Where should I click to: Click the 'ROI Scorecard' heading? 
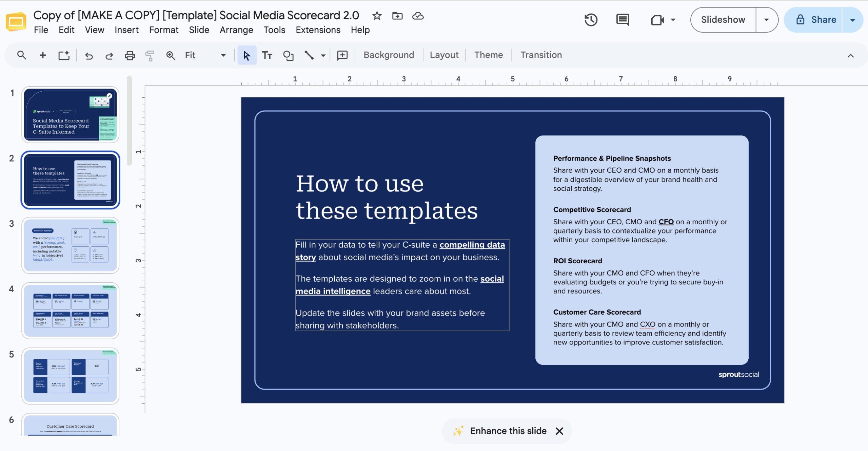577,261
